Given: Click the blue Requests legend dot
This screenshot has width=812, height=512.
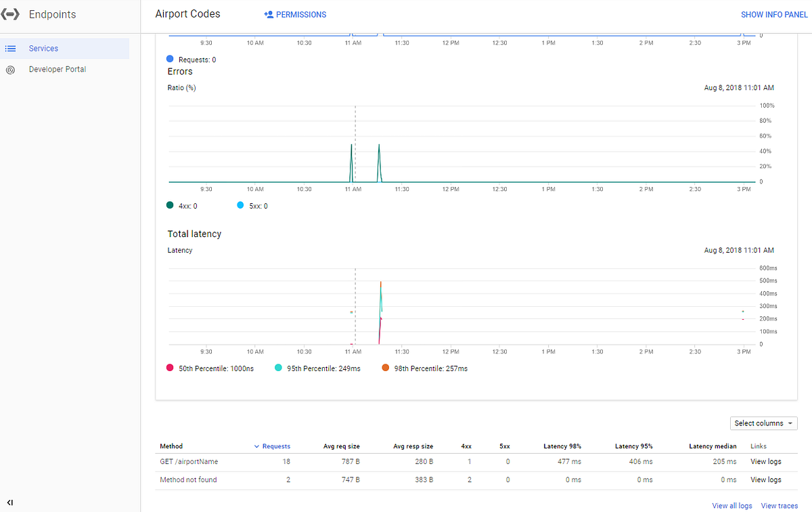Looking at the screenshot, I should pyautogui.click(x=169, y=59).
